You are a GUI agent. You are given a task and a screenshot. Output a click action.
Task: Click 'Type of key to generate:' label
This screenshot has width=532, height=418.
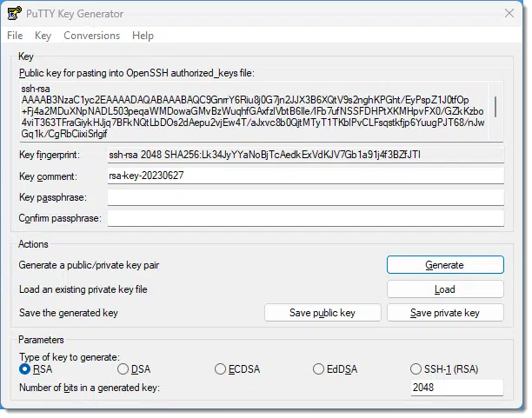coord(70,357)
